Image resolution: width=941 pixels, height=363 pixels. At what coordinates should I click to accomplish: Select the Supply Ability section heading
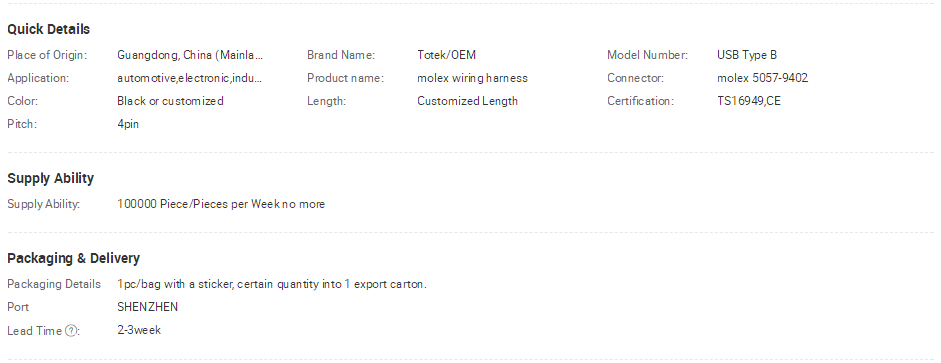point(50,178)
